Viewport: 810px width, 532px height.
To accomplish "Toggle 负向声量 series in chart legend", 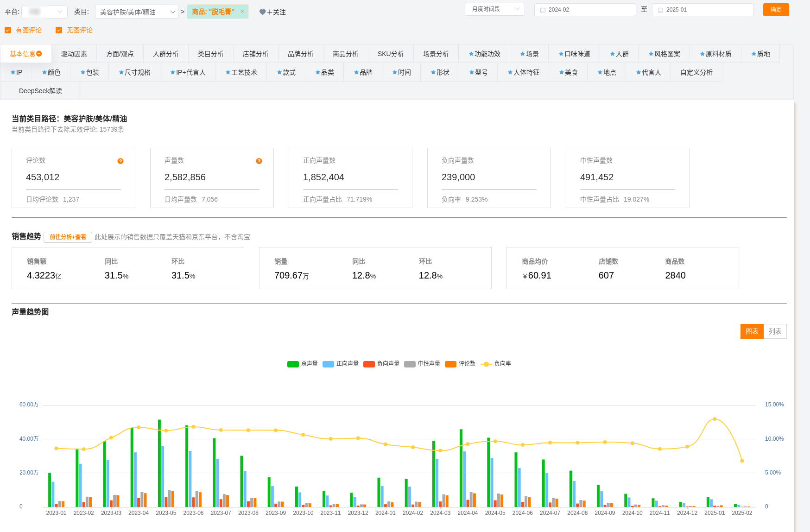I will point(381,364).
